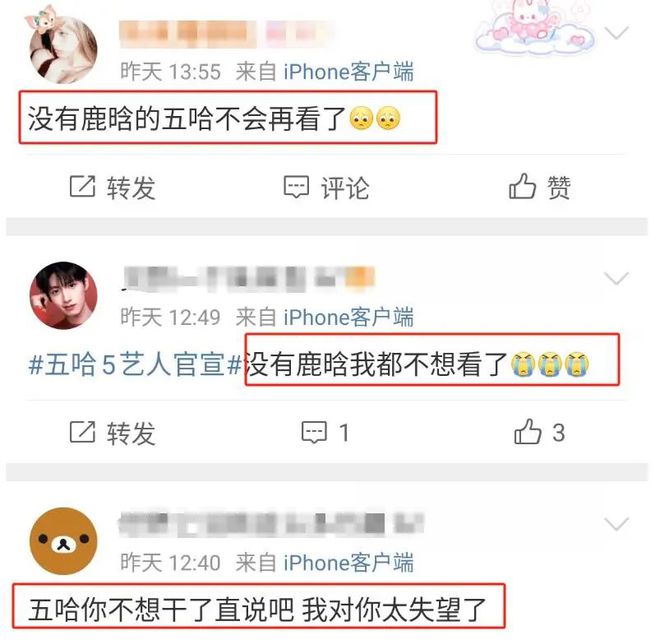Open comments via the comment bubble on the first post
This screenshot has height=640, width=660.
(296, 187)
